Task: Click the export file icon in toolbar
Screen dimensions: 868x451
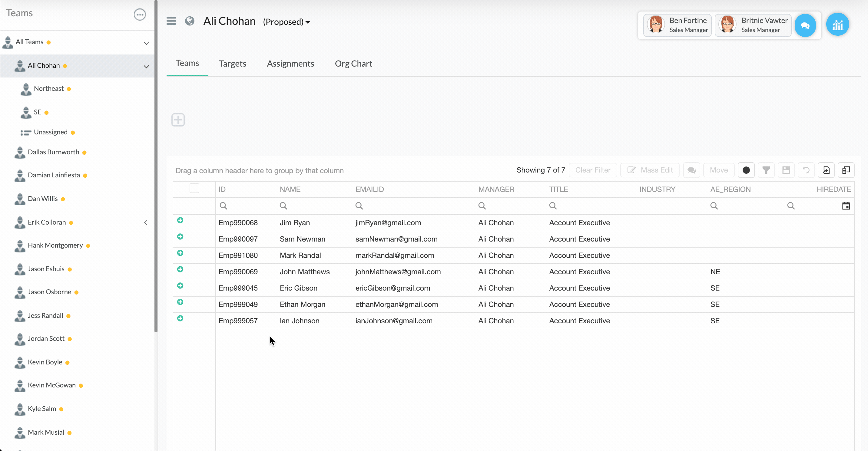Action: pos(826,170)
